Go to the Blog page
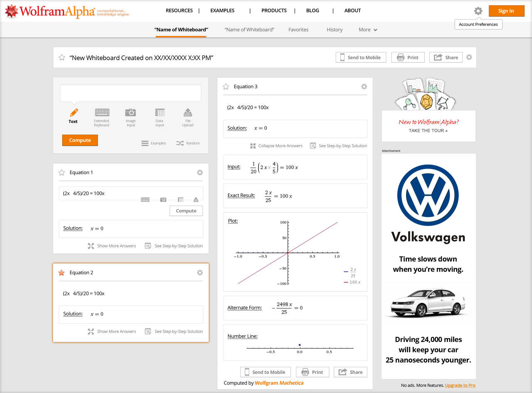Image resolution: width=532 pixels, height=393 pixels. pos(313,10)
